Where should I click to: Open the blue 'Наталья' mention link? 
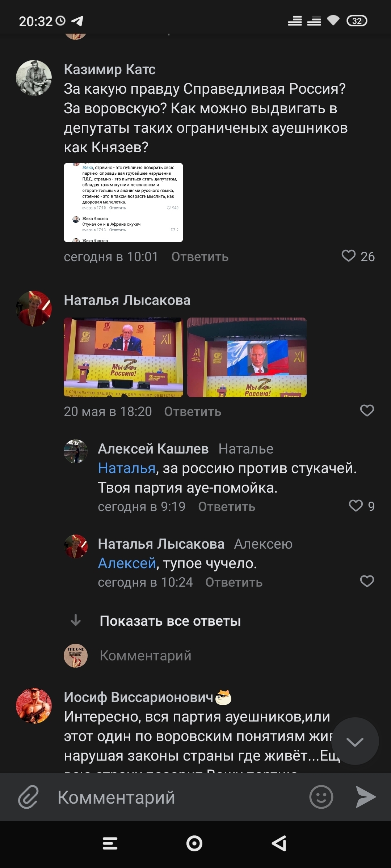pyautogui.click(x=127, y=468)
